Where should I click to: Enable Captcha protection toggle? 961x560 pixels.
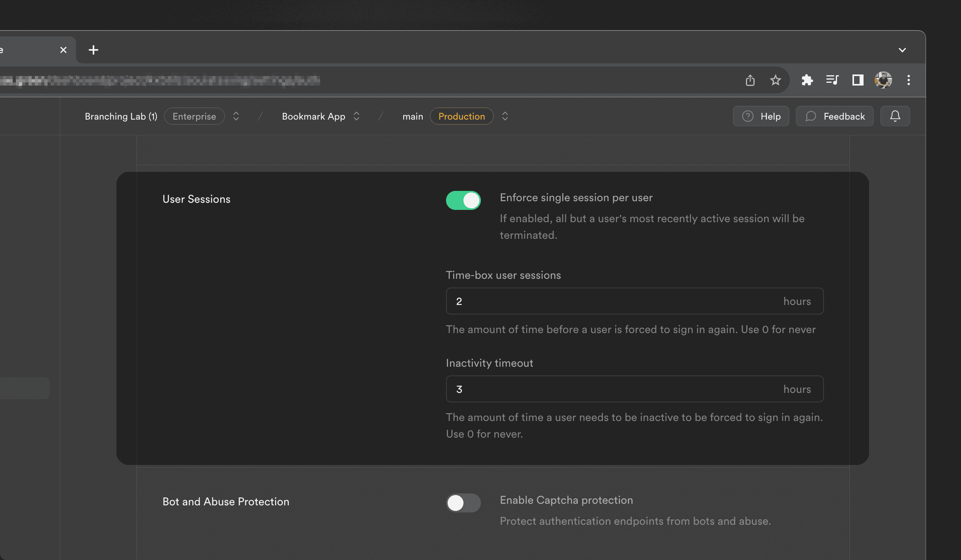(463, 503)
